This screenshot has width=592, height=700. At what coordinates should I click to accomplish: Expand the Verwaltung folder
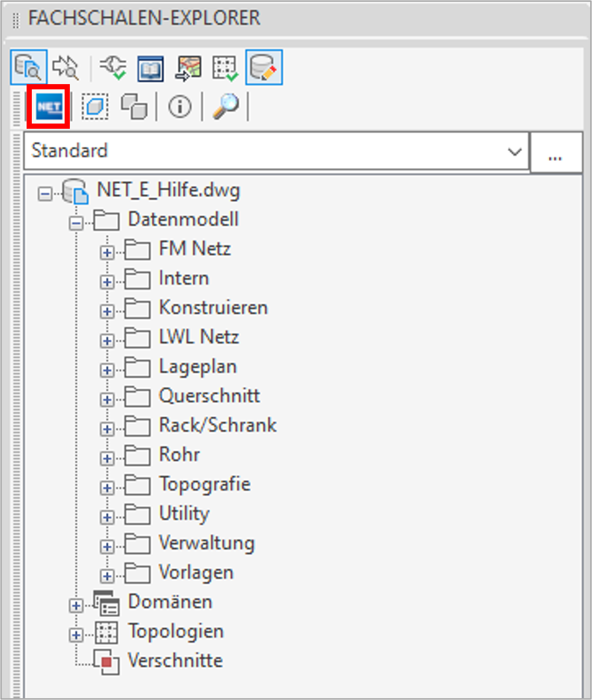point(107,547)
